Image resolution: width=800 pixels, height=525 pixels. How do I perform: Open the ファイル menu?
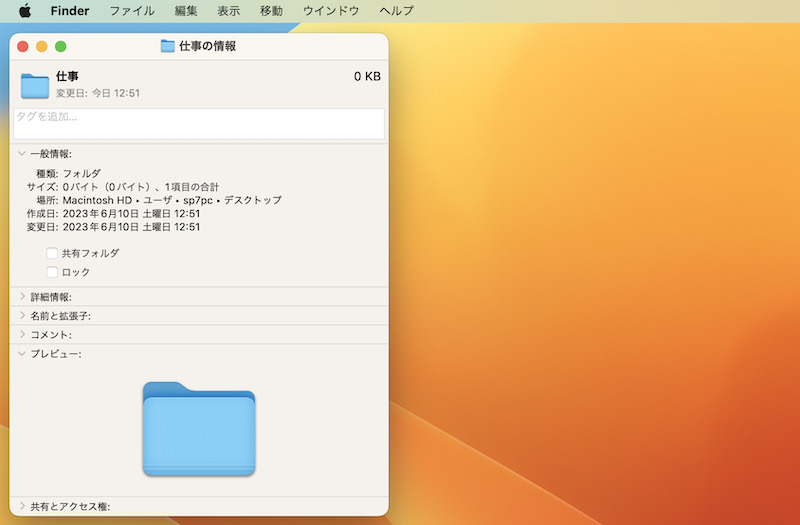[x=132, y=11]
